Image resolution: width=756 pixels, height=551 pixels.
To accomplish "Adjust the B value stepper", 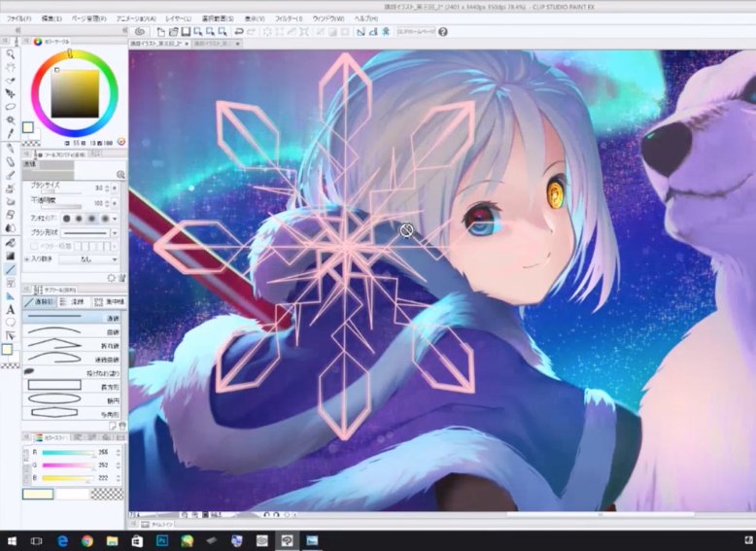I will (119, 478).
